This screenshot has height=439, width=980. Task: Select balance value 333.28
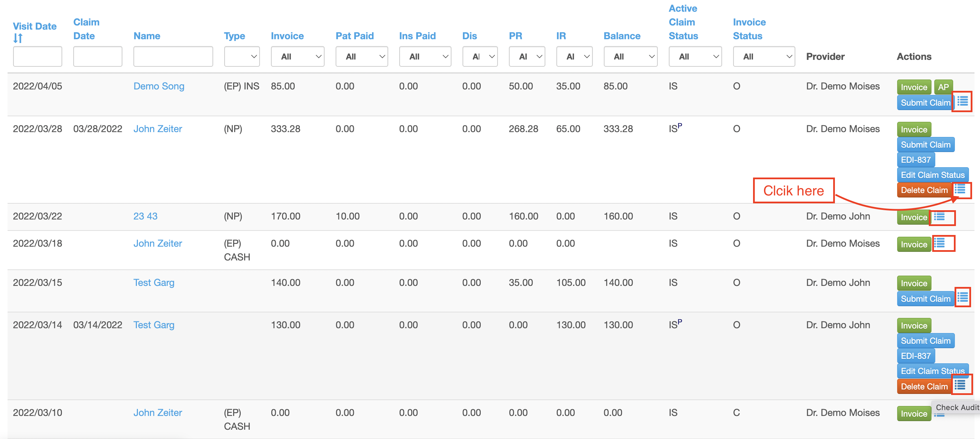618,129
